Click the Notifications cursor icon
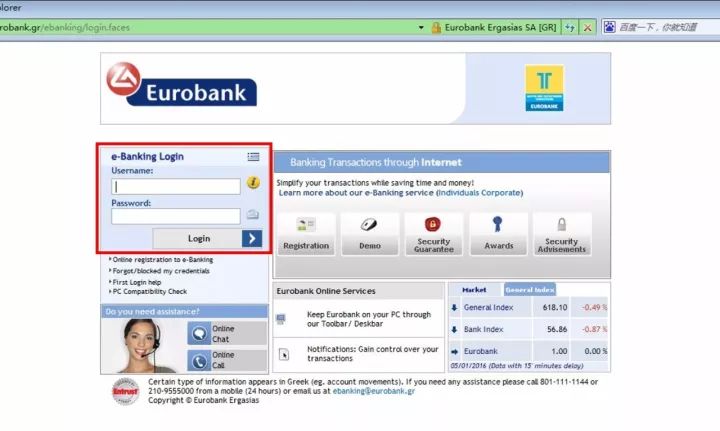This screenshot has height=431, width=720. coord(284,354)
